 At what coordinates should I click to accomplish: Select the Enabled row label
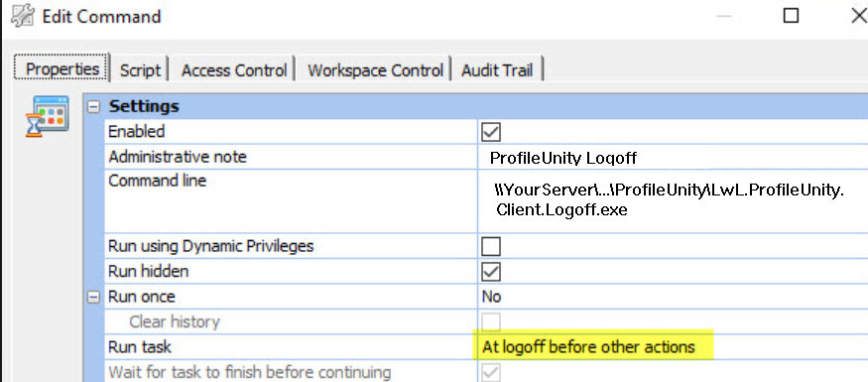click(x=136, y=132)
